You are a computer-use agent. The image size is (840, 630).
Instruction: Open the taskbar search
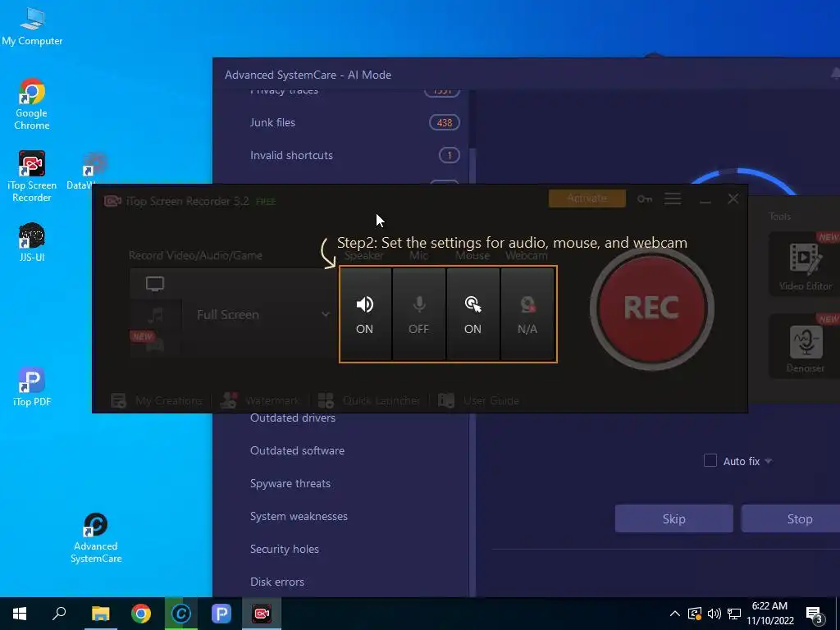59,614
